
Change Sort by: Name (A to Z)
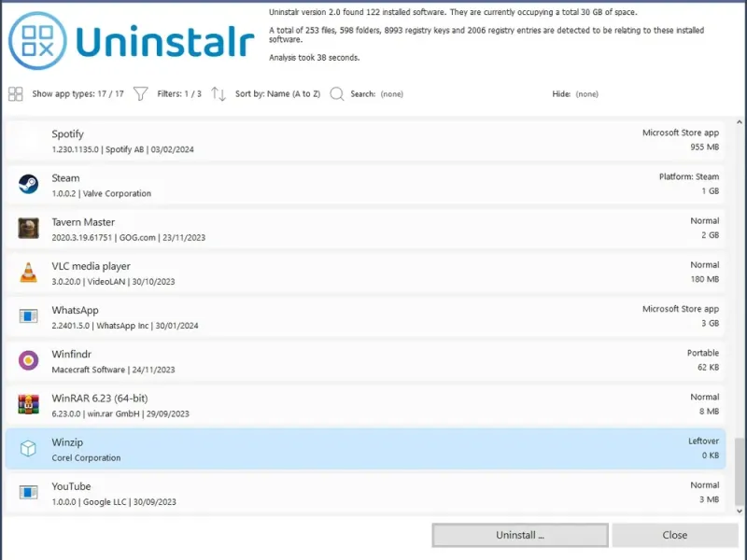pyautogui.click(x=277, y=94)
